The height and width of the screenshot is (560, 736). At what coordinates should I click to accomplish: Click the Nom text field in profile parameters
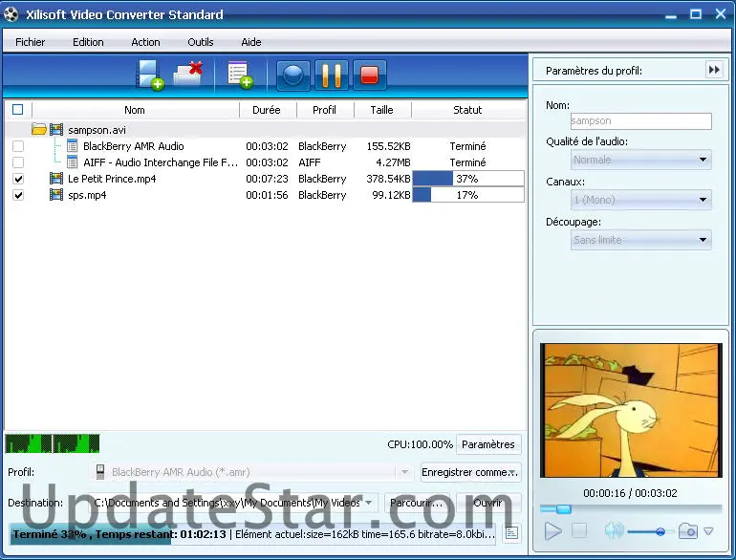point(640,121)
